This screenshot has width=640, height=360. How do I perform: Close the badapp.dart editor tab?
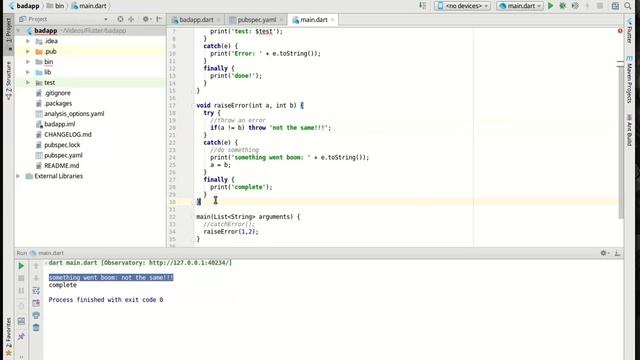tap(219, 20)
